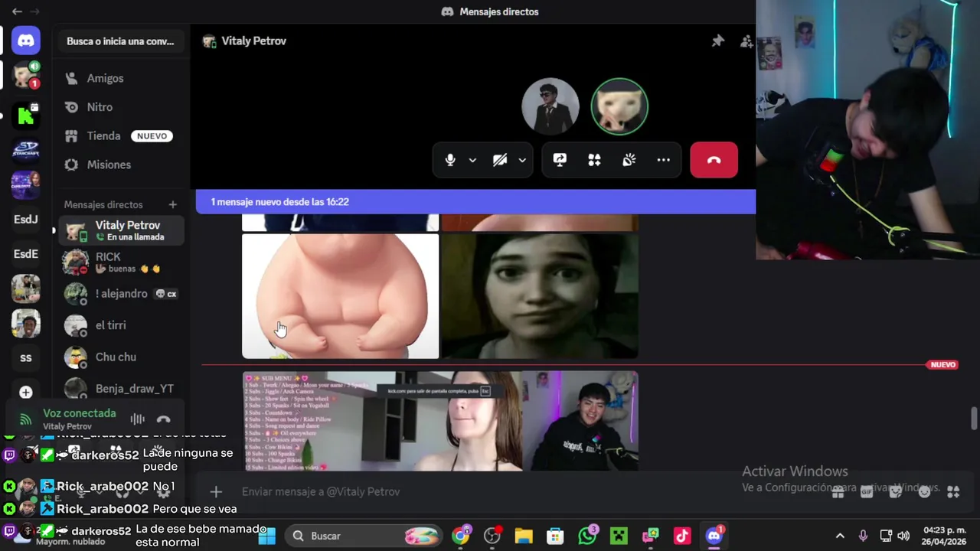The image size is (980, 551).
Task: Open Discord home direct messages icon
Action: (26, 41)
